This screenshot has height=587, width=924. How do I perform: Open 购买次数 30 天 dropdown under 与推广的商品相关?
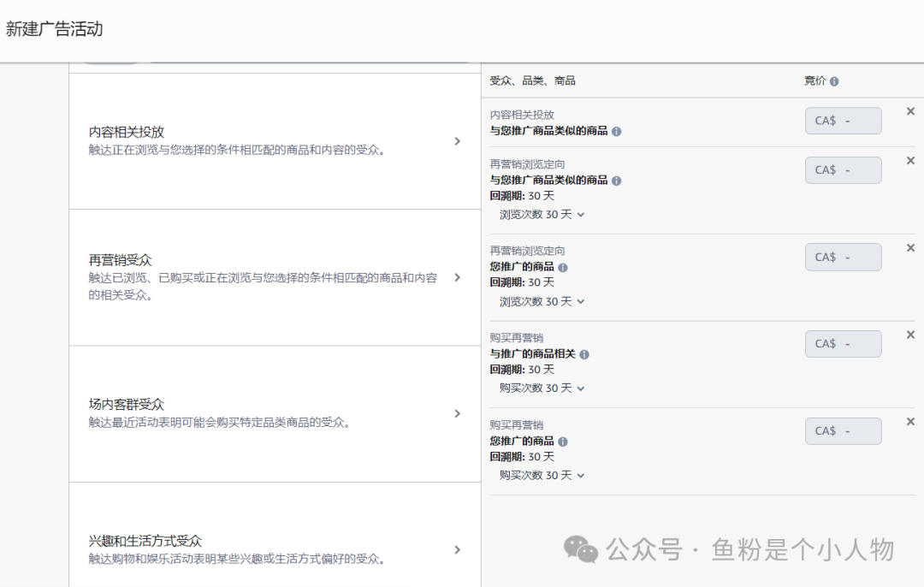click(542, 388)
